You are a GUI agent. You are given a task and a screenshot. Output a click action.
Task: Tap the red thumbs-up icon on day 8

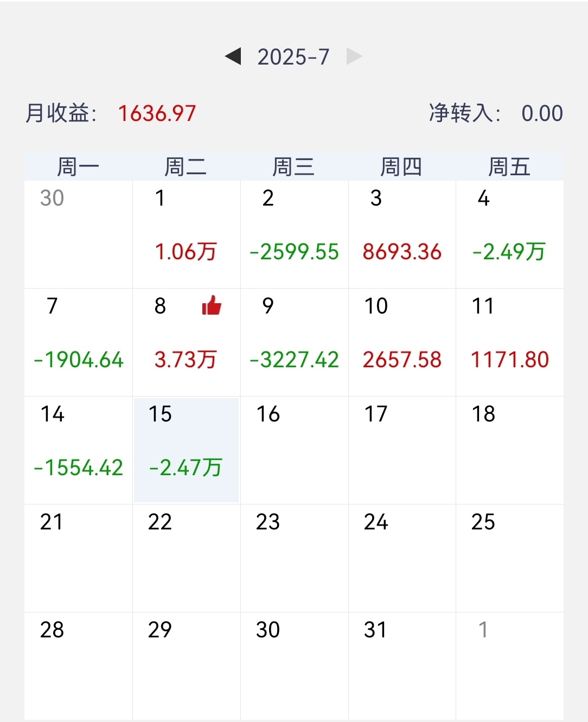[212, 305]
